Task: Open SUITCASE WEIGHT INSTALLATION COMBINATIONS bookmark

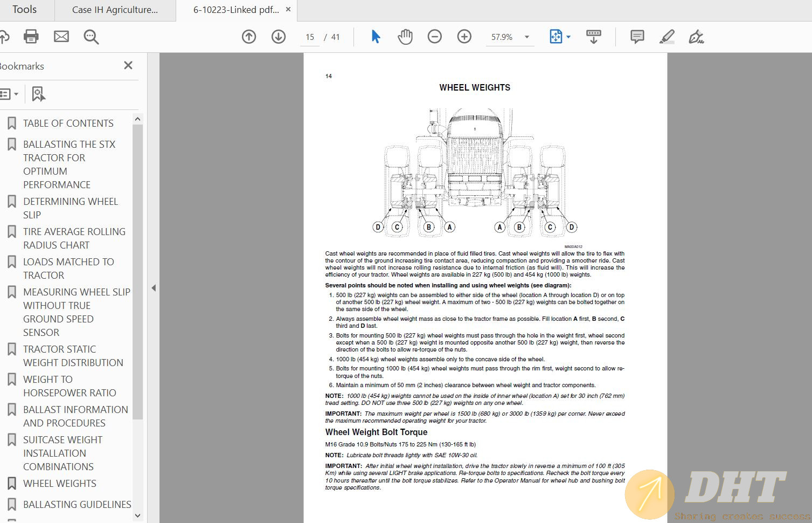Action: (63, 453)
